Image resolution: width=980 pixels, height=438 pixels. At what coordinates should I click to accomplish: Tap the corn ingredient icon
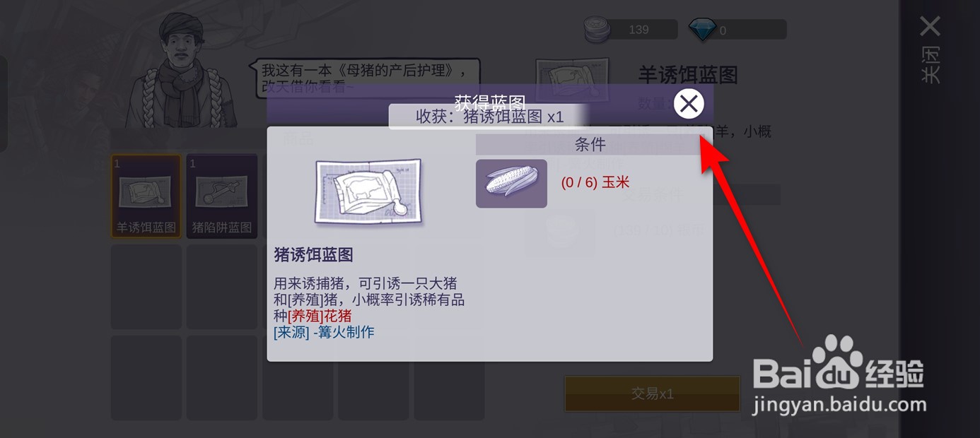pyautogui.click(x=511, y=184)
